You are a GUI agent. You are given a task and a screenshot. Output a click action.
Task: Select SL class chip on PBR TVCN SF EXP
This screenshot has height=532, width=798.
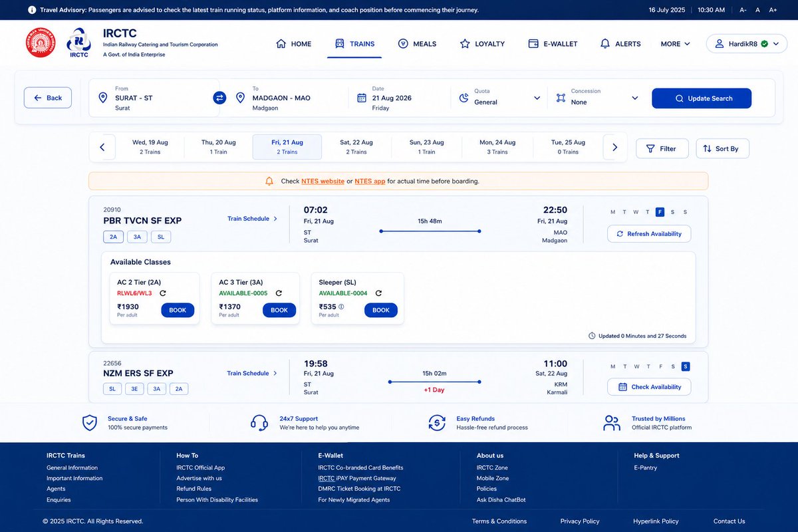[x=161, y=237]
